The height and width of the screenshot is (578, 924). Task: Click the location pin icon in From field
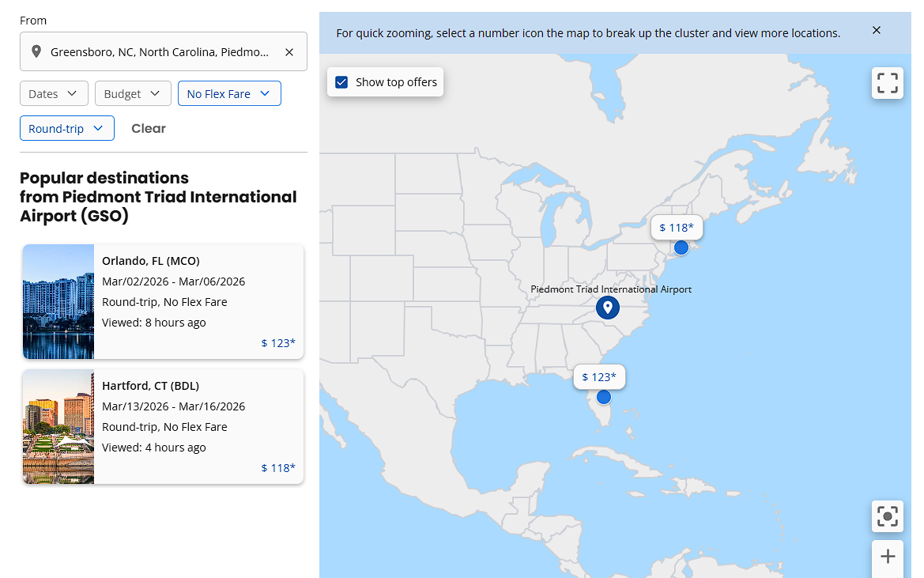pyautogui.click(x=36, y=52)
